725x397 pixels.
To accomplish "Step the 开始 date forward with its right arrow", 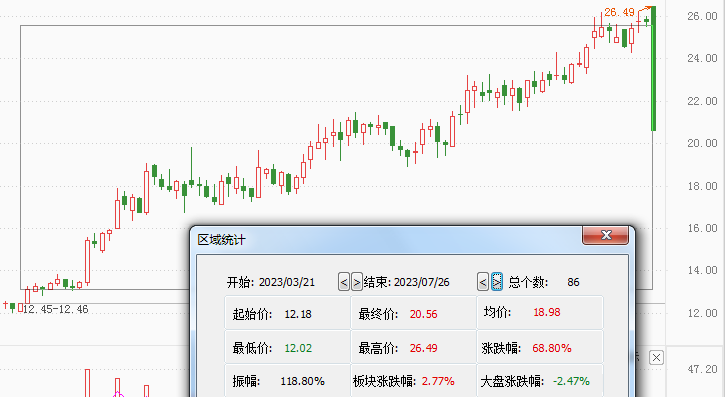I will pos(356,282).
